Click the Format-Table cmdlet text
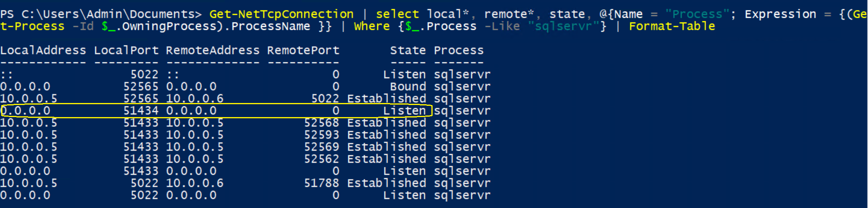This screenshot has width=868, height=208. coord(672,26)
